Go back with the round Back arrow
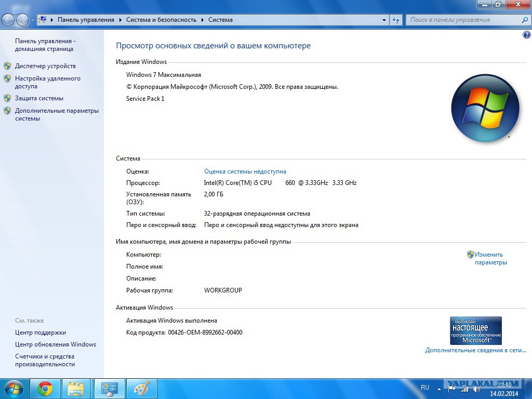This screenshot has height=399, width=532. [8, 20]
